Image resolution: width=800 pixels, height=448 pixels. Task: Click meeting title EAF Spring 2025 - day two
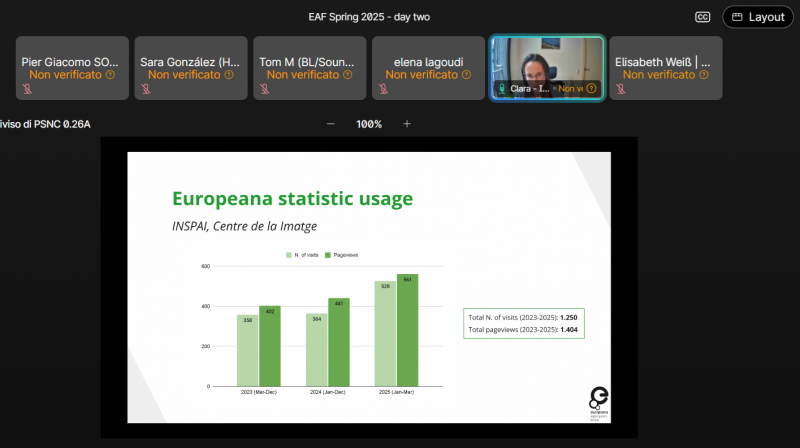pyautogui.click(x=369, y=17)
